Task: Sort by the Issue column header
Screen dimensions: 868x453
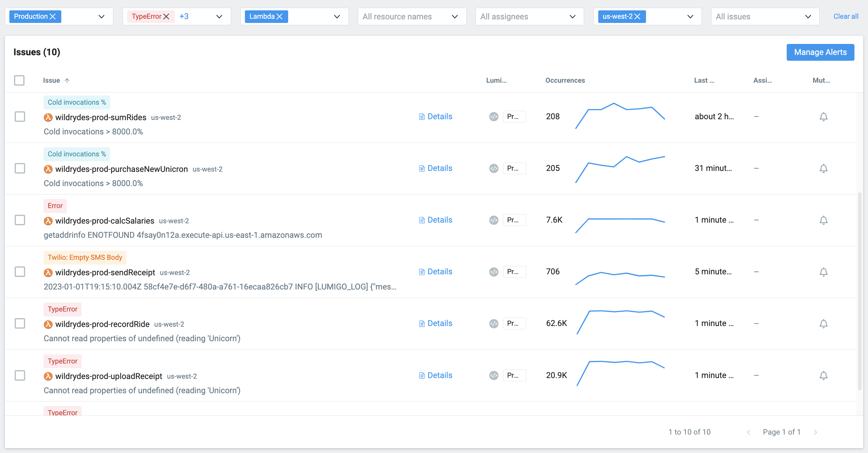Action: point(52,80)
